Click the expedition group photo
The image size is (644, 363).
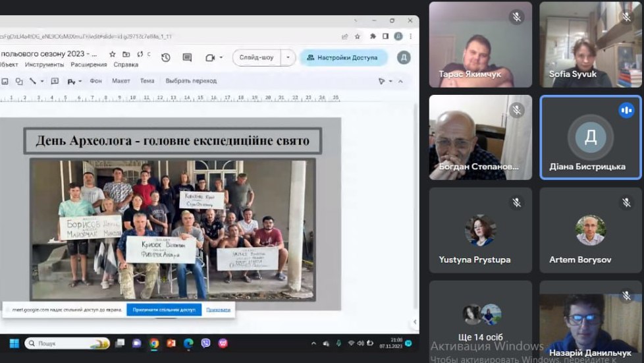tap(173, 229)
